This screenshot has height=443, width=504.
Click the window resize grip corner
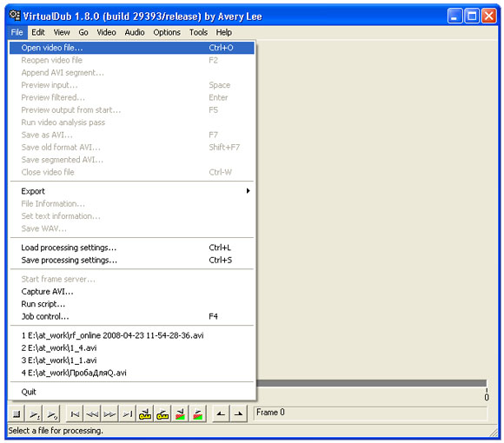[493, 433]
